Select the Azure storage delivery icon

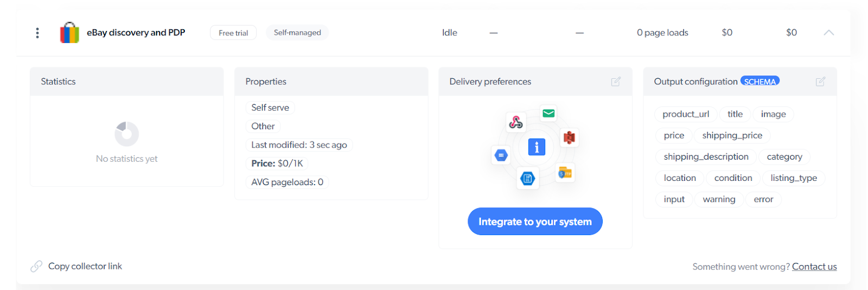coord(527,178)
